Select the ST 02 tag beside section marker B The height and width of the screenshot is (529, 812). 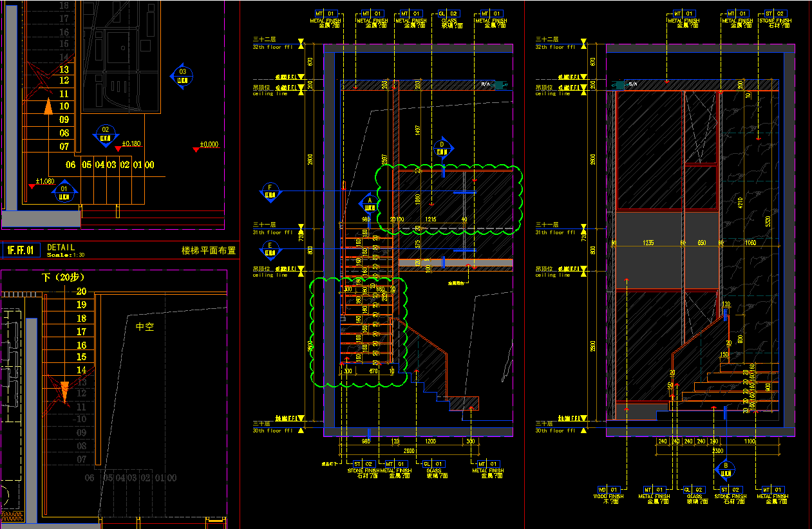tap(730, 489)
